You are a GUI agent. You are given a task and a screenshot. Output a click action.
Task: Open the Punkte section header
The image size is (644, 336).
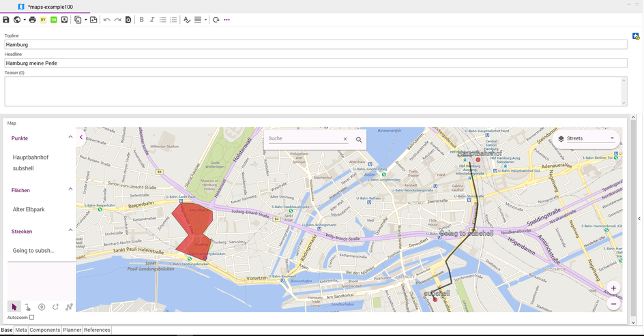tap(20, 138)
